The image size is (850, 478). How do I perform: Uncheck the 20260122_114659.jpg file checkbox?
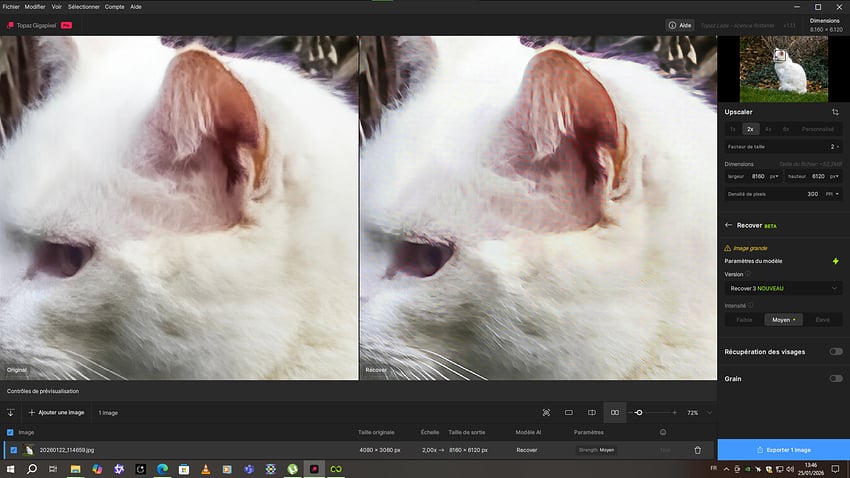(14, 450)
